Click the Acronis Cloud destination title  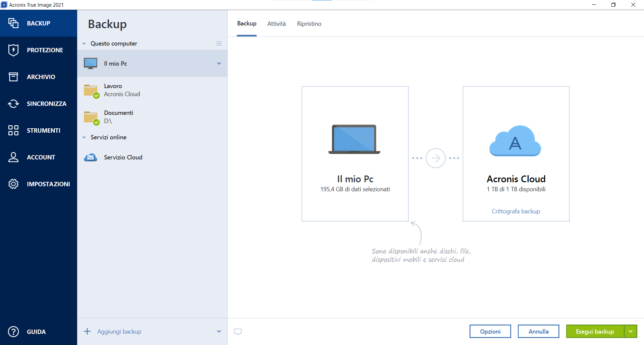(516, 179)
